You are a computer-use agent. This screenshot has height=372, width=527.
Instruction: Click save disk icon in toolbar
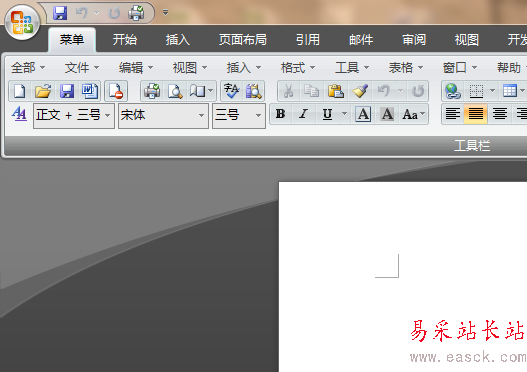tap(67, 91)
